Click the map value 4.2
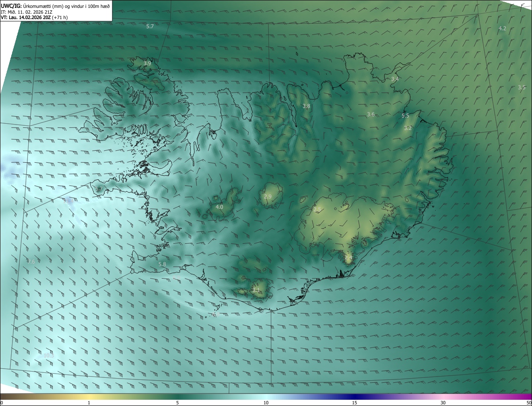 click(x=502, y=28)
